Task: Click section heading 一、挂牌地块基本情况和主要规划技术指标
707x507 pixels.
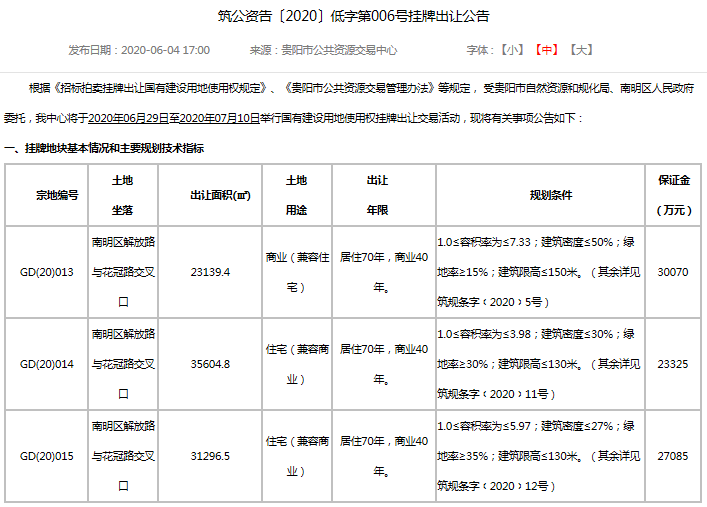Action: point(104,148)
